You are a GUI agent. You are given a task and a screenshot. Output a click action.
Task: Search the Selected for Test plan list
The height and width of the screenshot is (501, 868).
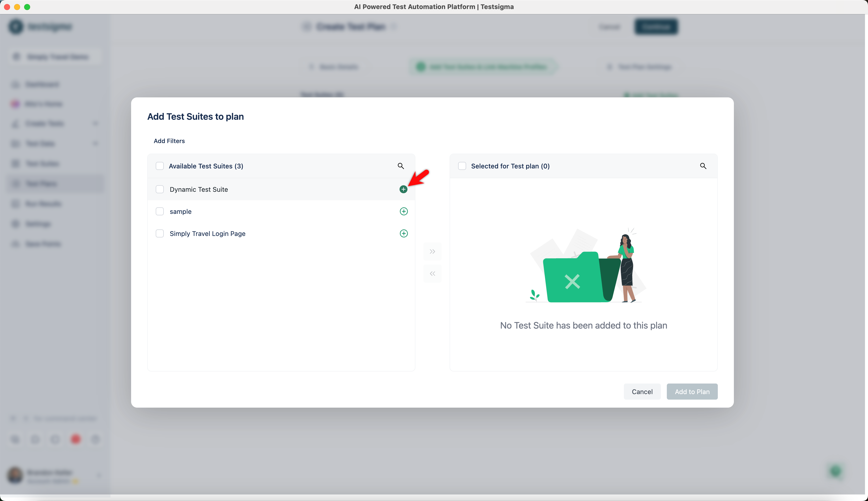[x=703, y=166]
